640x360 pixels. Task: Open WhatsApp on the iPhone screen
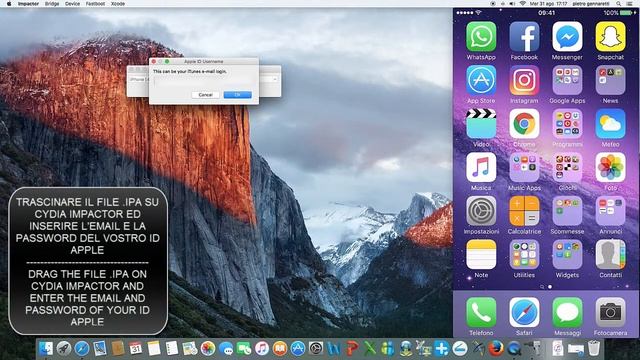click(x=481, y=37)
